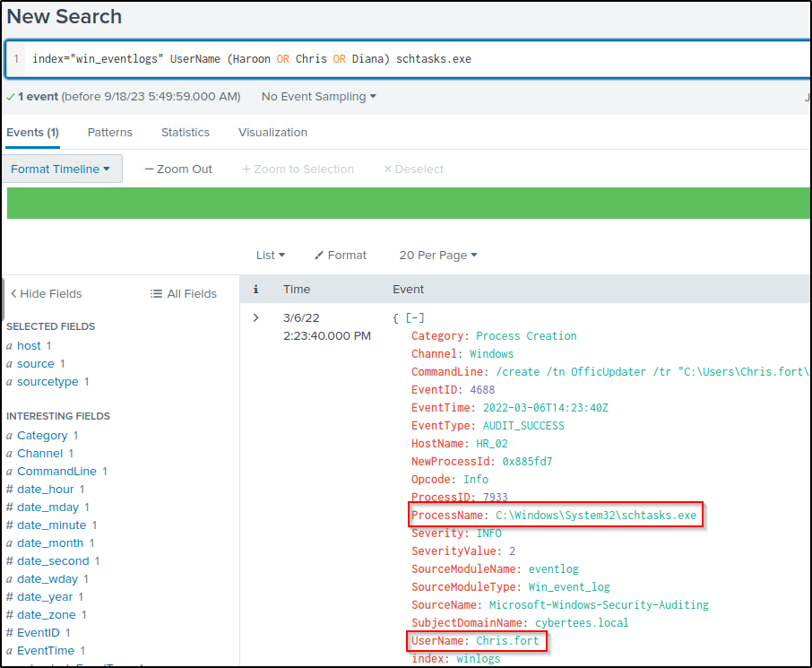Open the No Event Sampling dropdown

[318, 96]
